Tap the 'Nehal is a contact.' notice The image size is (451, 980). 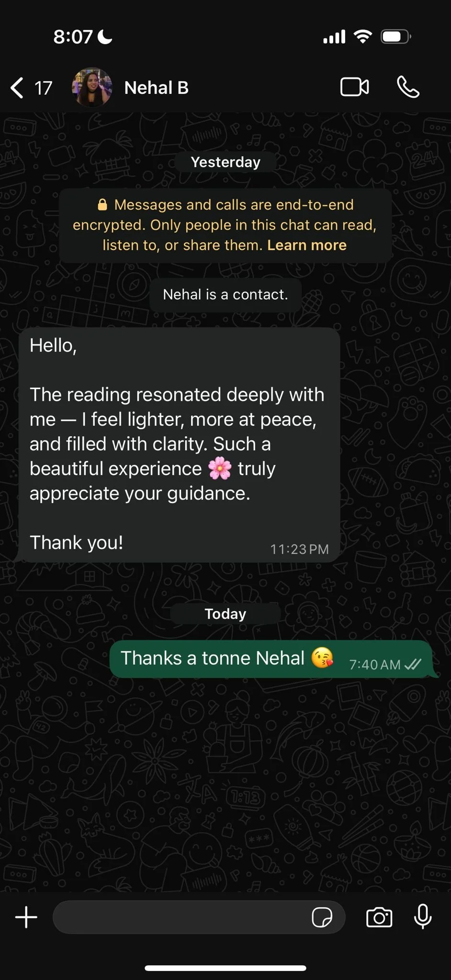(x=225, y=295)
